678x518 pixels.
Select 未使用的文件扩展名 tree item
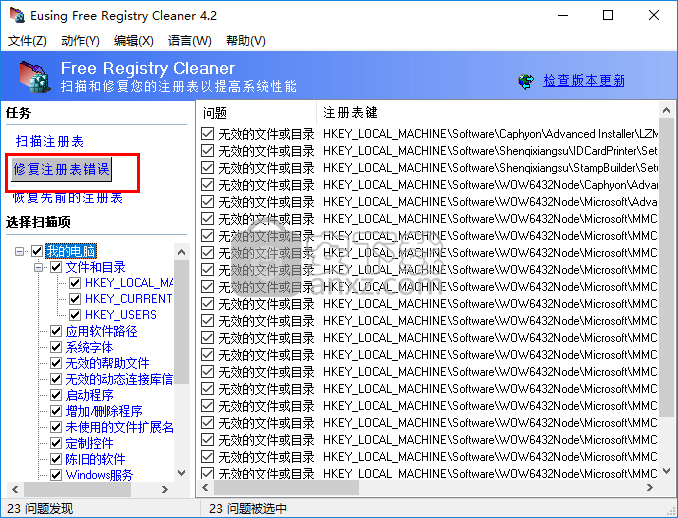click(x=119, y=427)
